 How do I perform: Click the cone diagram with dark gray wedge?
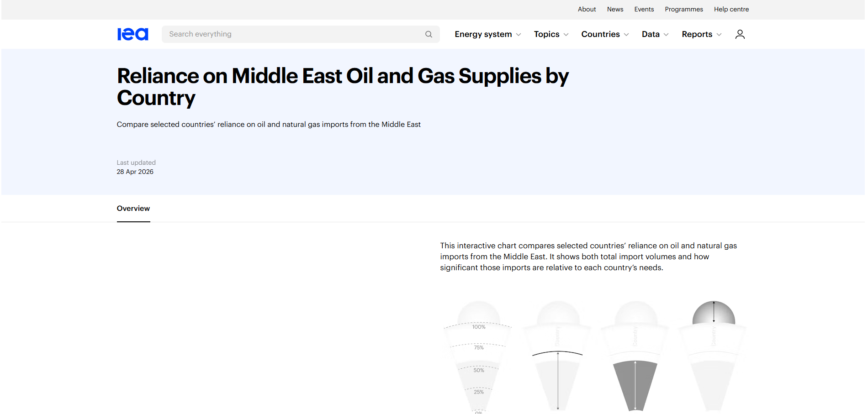[x=635, y=357]
